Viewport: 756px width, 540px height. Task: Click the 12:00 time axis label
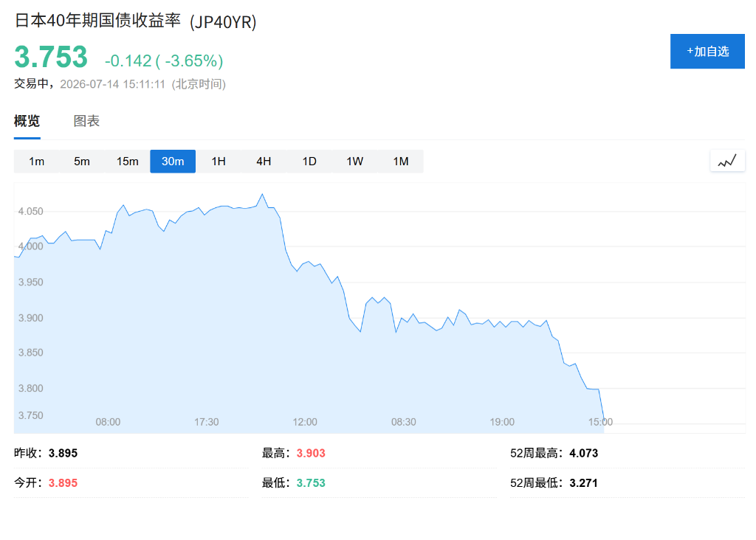305,422
